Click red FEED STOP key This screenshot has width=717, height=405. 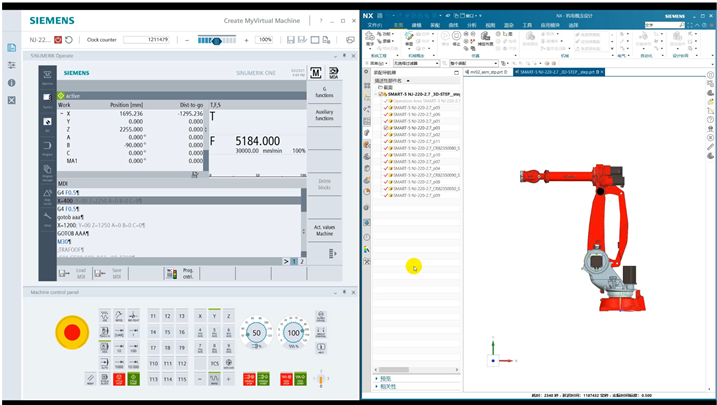(286, 379)
